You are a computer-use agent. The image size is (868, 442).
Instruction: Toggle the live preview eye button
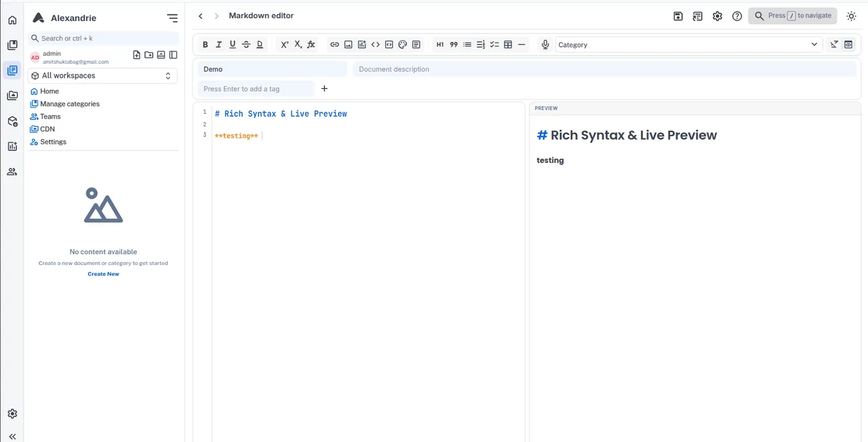tap(848, 45)
